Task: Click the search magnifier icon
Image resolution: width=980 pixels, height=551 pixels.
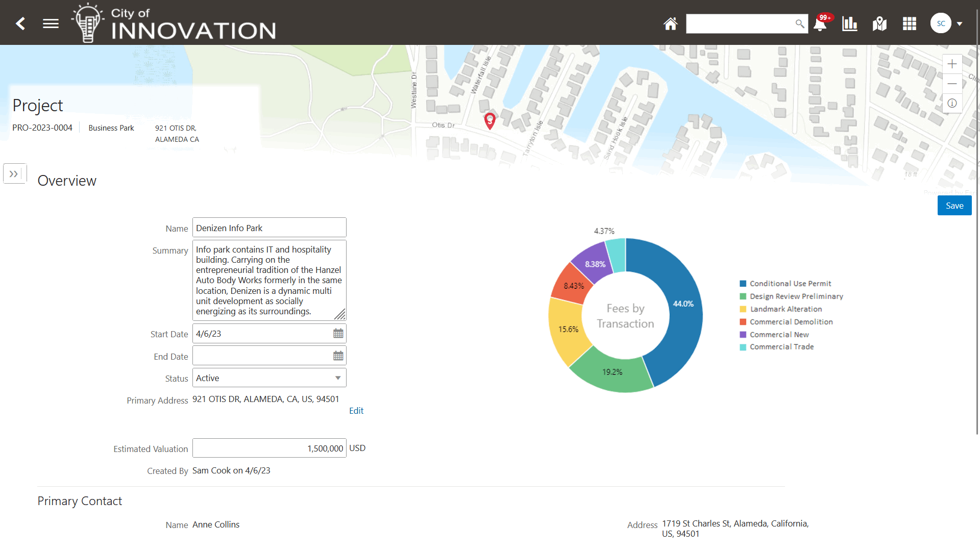Action: coord(799,23)
